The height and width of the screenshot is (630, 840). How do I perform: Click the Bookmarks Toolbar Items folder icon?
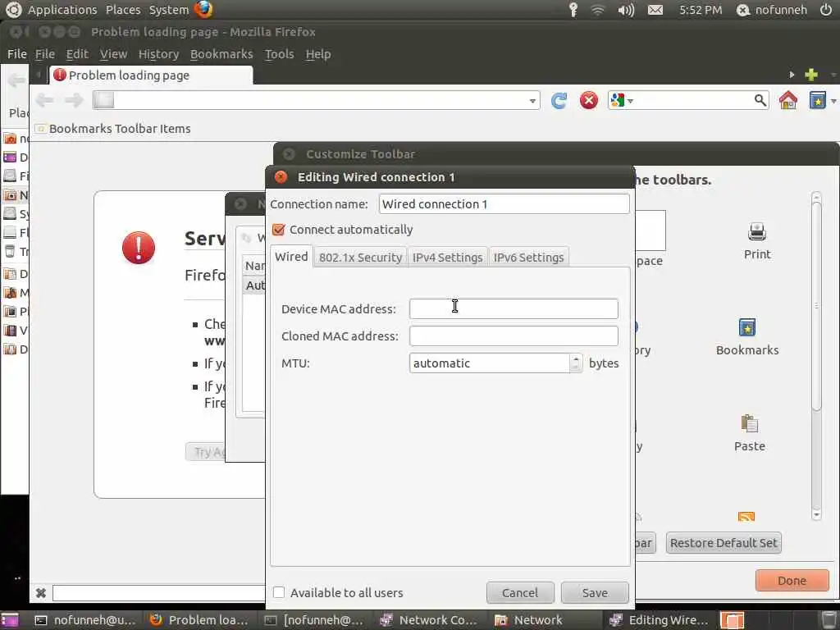pyautogui.click(x=40, y=129)
